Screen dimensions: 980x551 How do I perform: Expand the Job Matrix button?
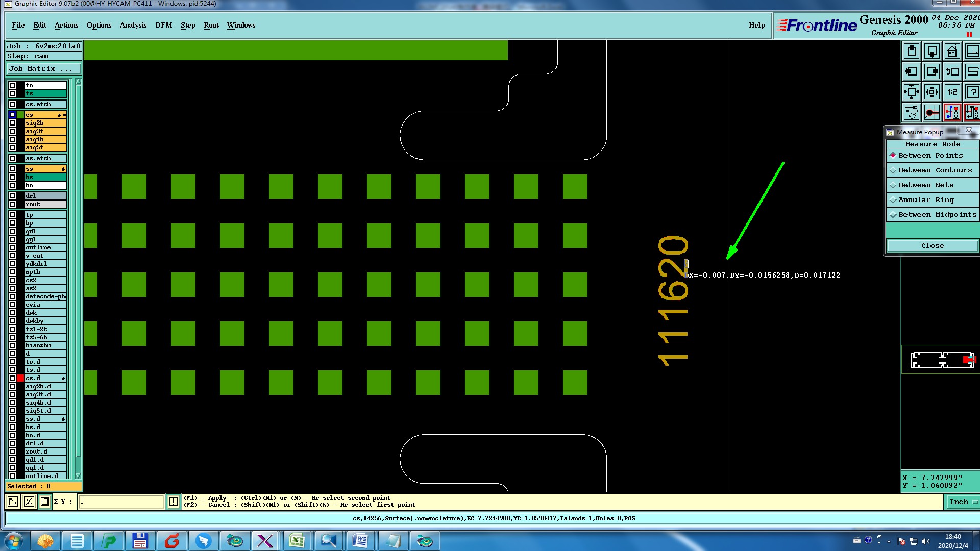point(43,69)
